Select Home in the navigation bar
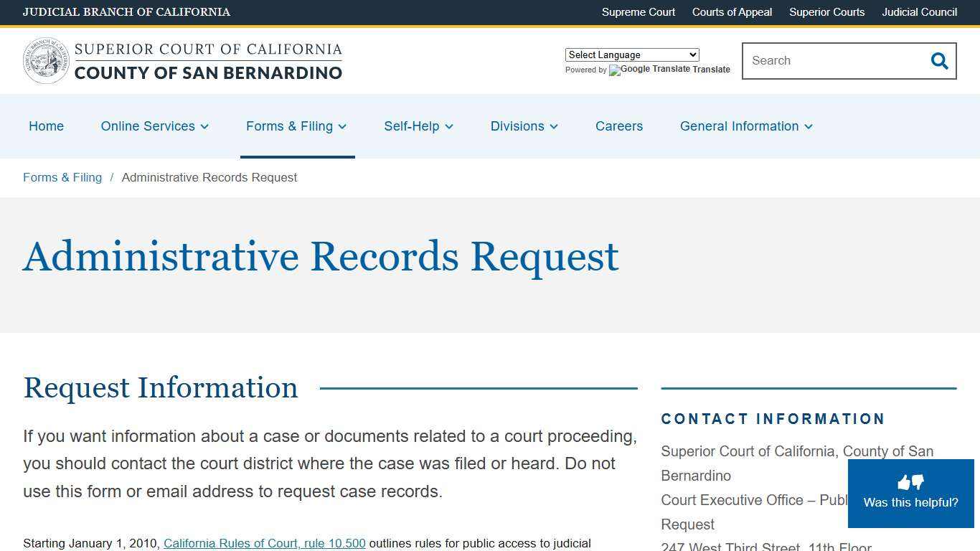This screenshot has height=551, width=980. tap(46, 126)
